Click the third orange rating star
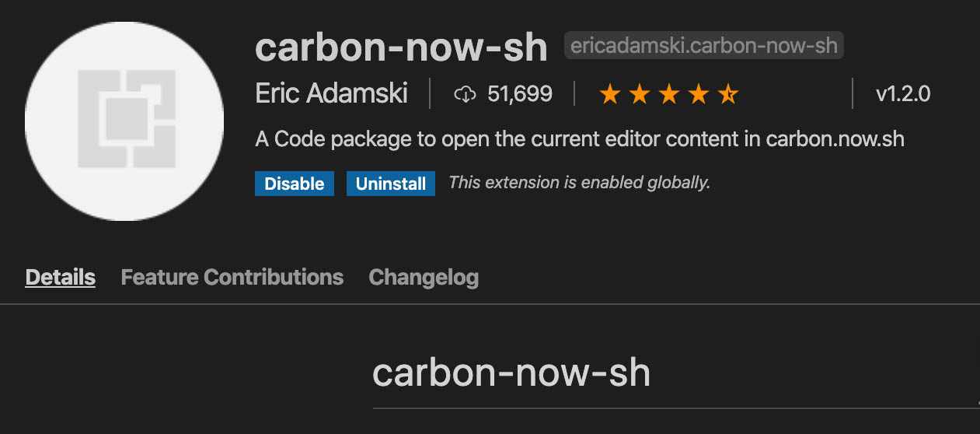Viewport: 980px width, 434px height. coord(669,95)
